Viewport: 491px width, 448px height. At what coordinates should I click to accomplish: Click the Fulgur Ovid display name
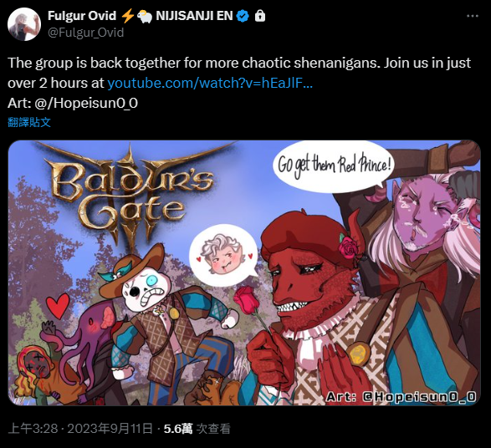pyautogui.click(x=82, y=16)
